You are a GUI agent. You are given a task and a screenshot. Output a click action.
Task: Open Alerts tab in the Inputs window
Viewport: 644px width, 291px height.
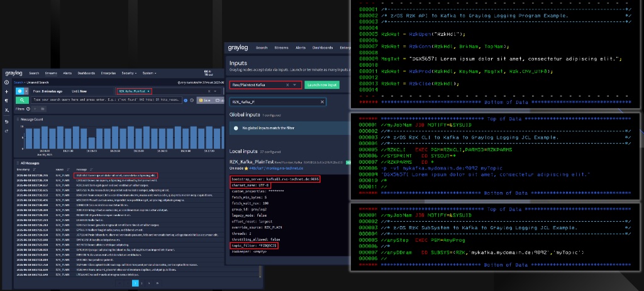coord(300,48)
